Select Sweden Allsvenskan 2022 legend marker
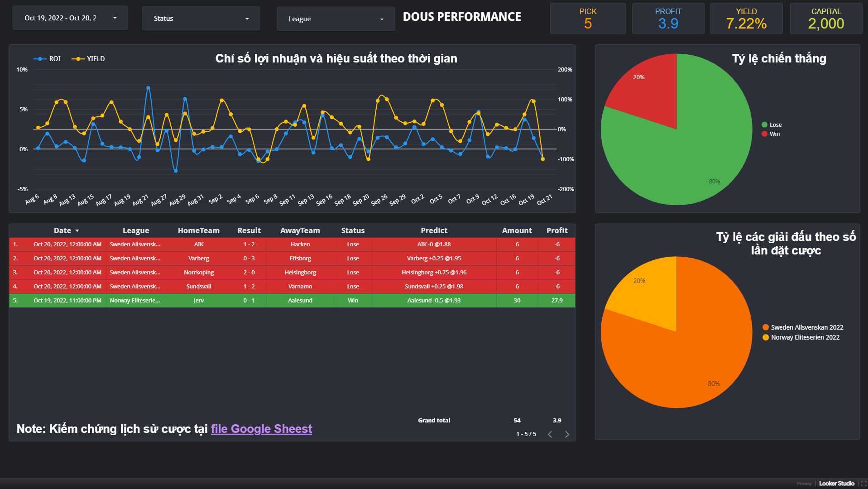This screenshot has height=489, width=868. 766,327
